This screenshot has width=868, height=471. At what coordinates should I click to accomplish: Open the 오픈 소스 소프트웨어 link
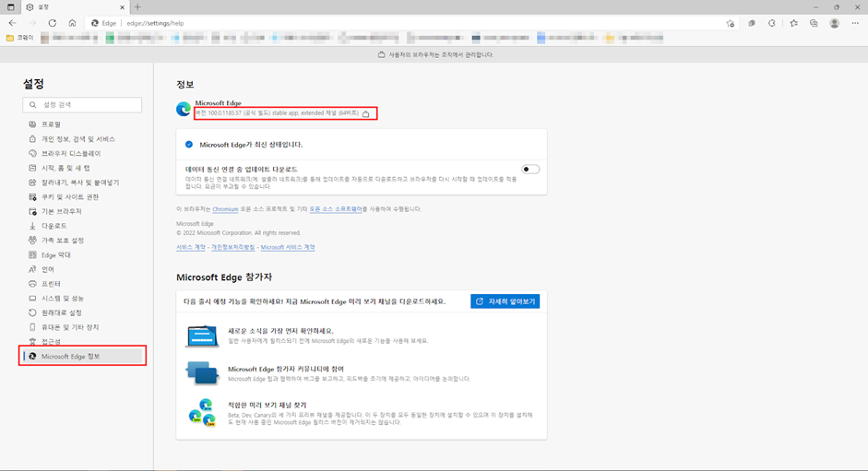(x=336, y=209)
